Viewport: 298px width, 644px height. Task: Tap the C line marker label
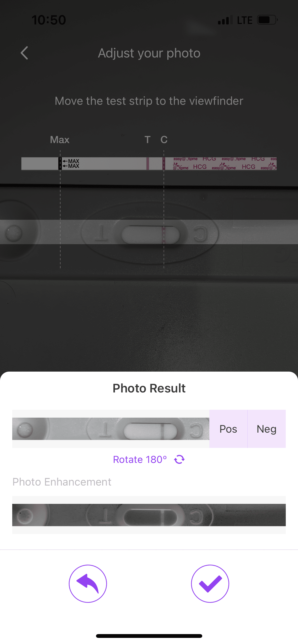point(164,140)
